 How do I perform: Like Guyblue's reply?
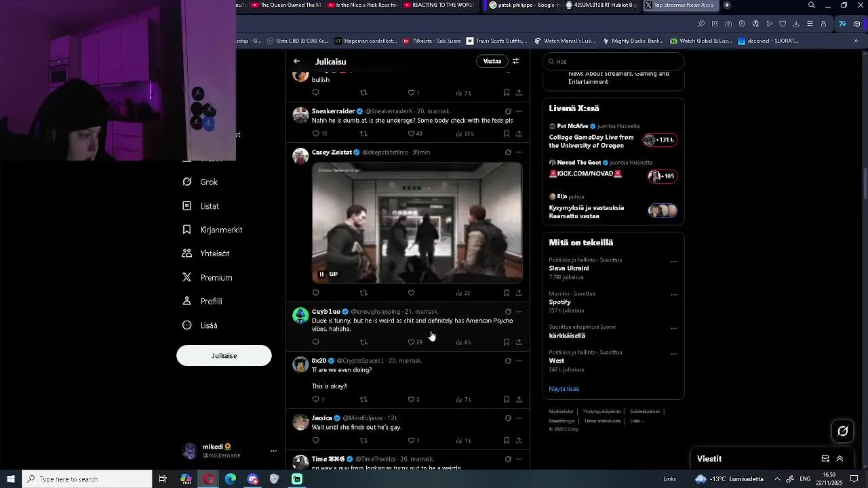414,342
